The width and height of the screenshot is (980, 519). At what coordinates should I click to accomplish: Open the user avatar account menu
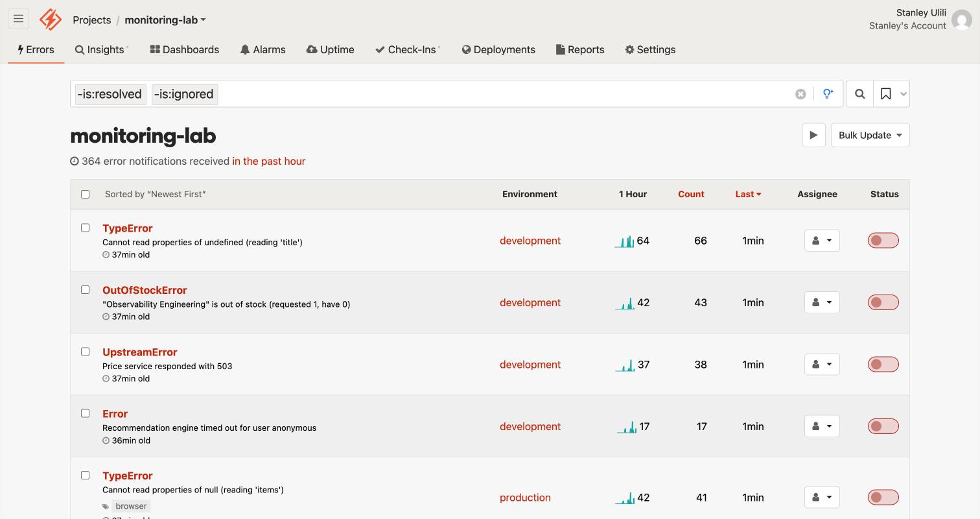point(962,20)
